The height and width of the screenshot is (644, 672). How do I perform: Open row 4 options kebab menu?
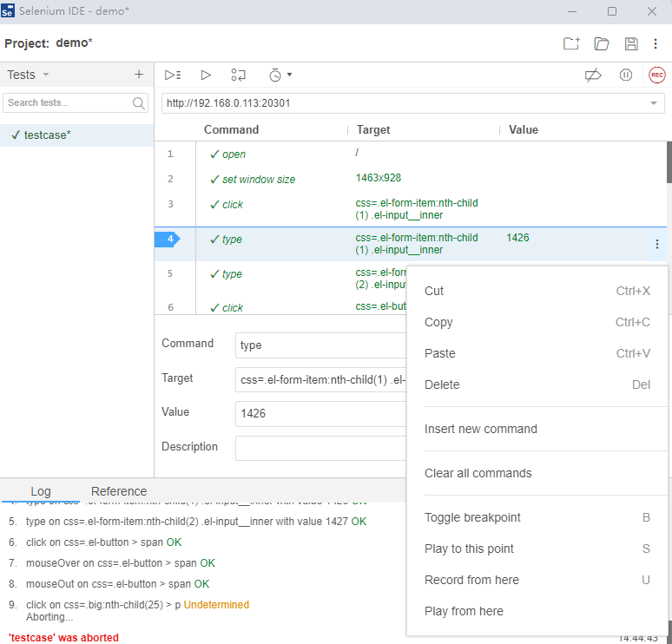[x=656, y=244]
